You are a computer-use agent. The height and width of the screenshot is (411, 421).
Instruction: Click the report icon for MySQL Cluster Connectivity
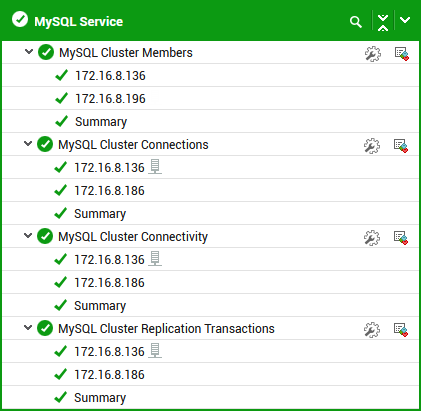coord(401,238)
